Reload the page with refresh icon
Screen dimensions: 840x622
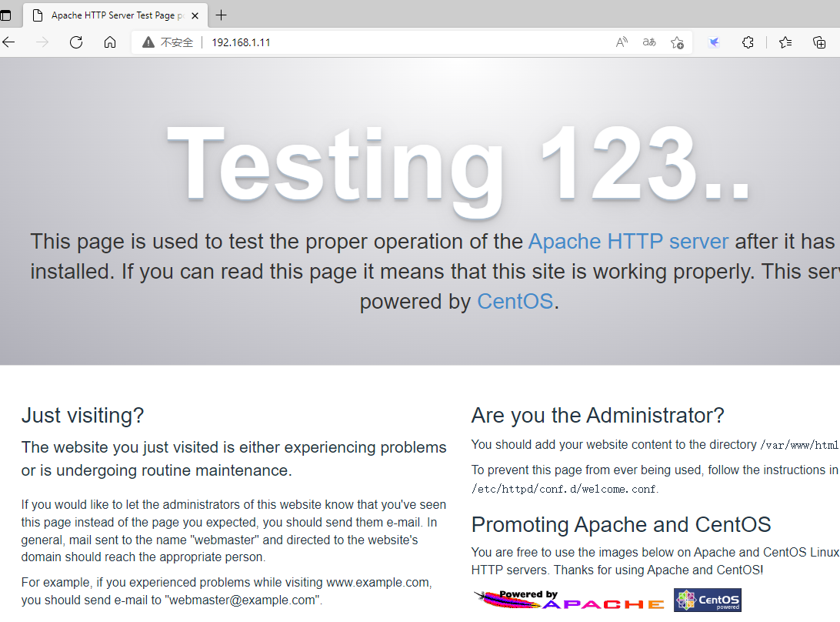(76, 42)
